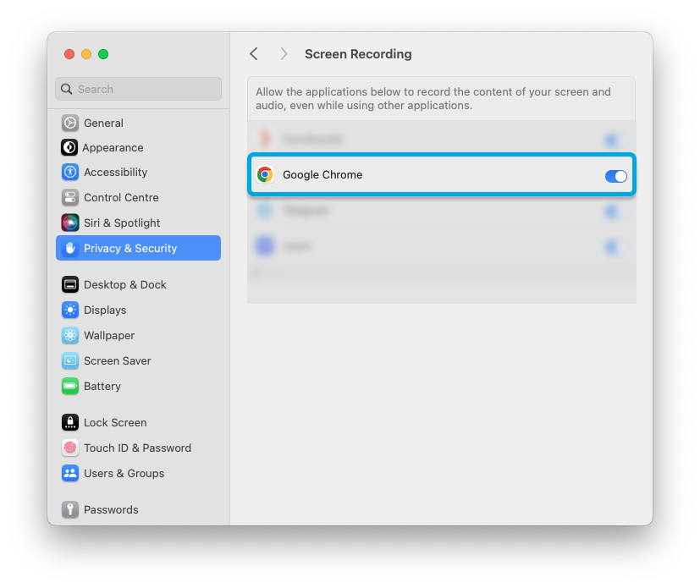Select the Appearance settings icon
This screenshot has width=700, height=588.
pos(69,147)
